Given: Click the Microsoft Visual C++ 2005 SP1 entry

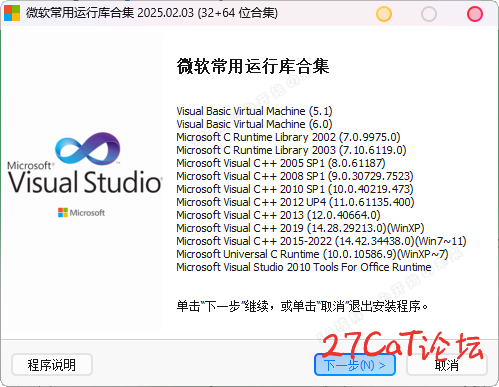Looking at the screenshot, I should pyautogui.click(x=281, y=163).
